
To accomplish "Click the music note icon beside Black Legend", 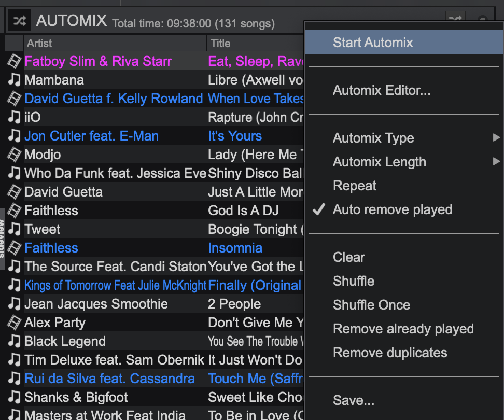I will pyautogui.click(x=13, y=342).
